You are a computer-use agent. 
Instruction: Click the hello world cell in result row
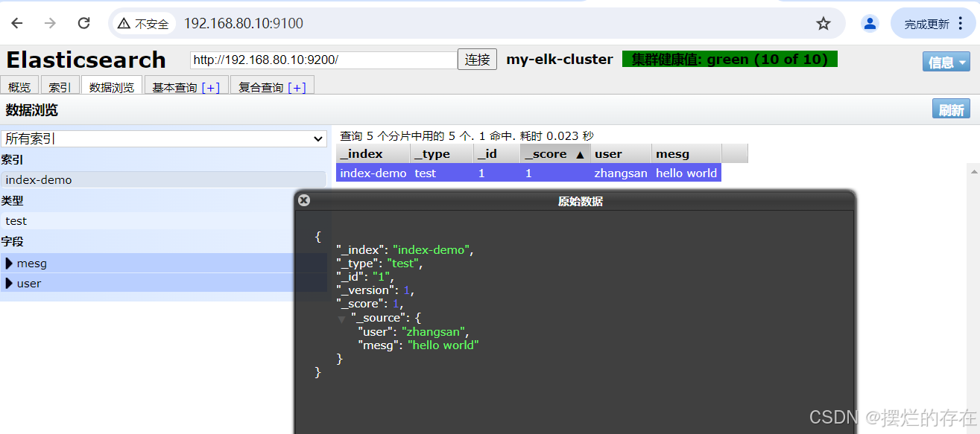coord(686,173)
